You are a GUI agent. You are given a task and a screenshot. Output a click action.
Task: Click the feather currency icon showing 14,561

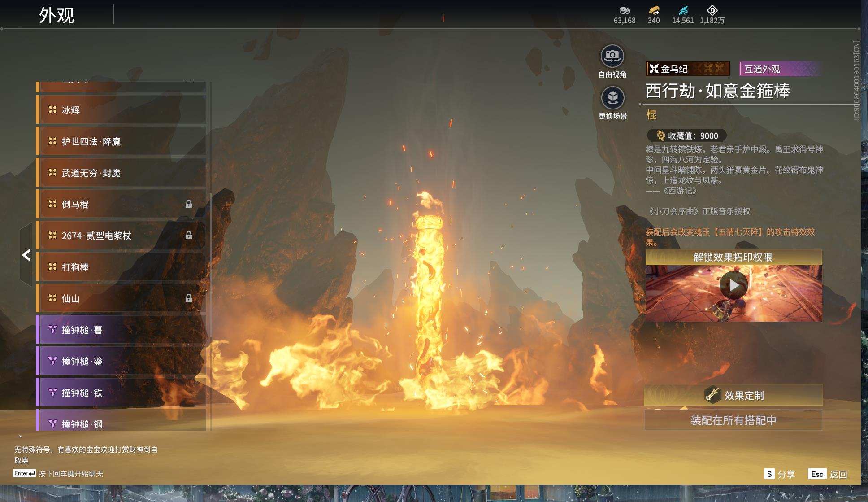tap(683, 10)
